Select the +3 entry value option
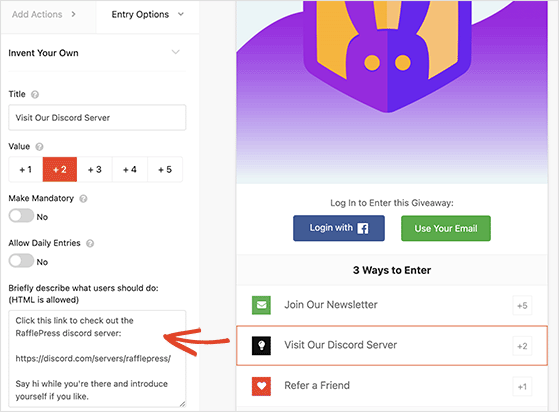This screenshot has width=559, height=412. point(94,169)
